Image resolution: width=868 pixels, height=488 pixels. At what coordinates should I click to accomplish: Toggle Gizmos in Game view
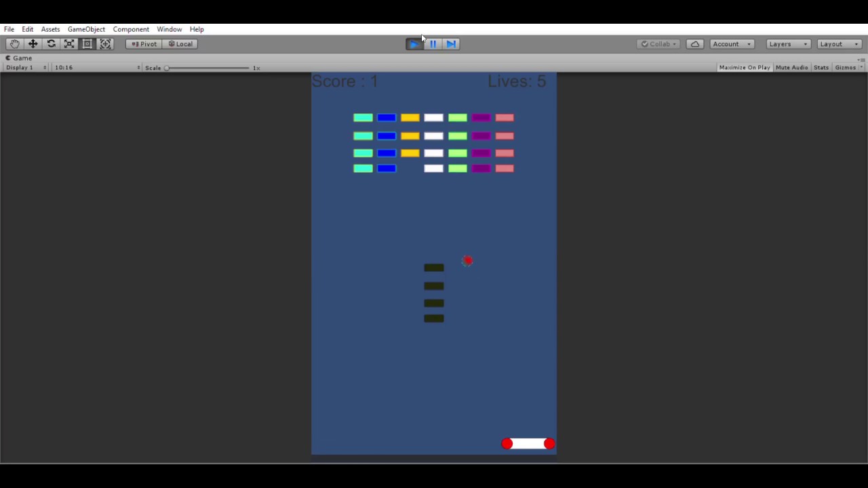point(845,68)
